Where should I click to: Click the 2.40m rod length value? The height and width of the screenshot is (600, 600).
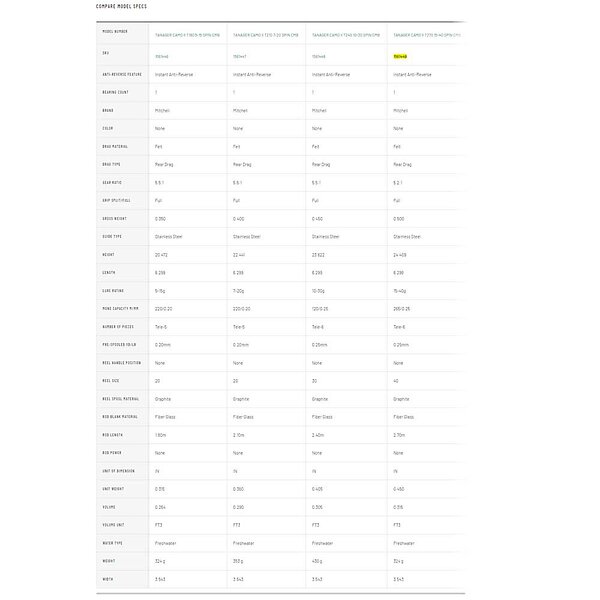coord(319,433)
